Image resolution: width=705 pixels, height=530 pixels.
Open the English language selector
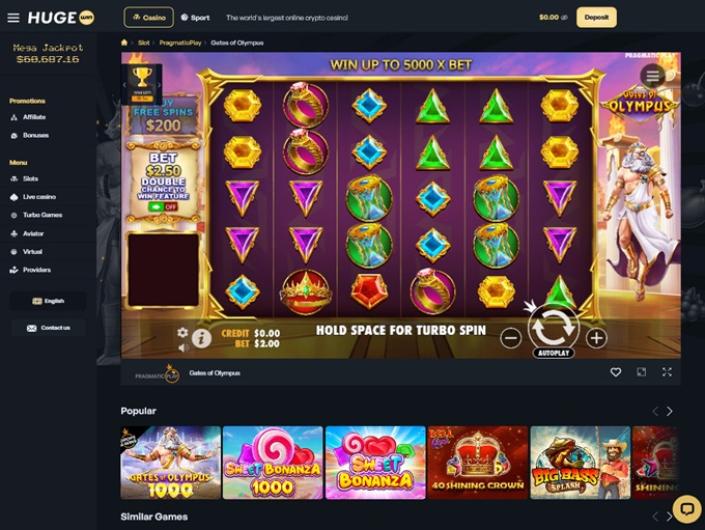49,301
